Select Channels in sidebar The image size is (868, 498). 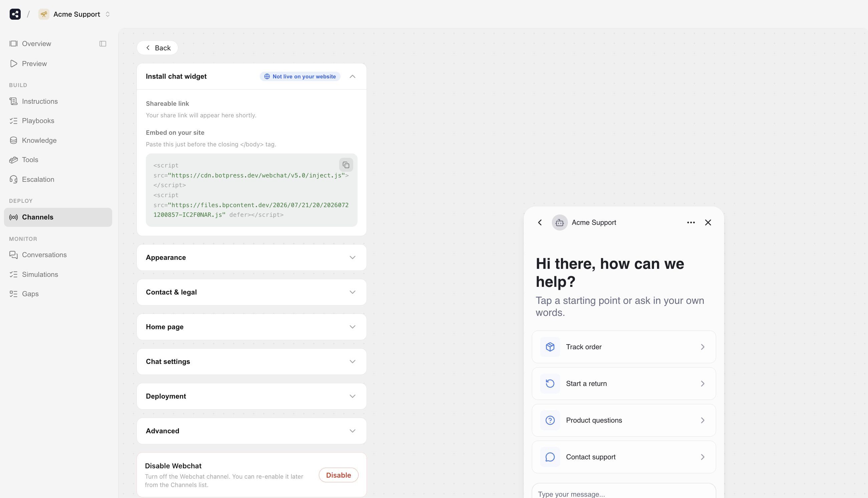(x=58, y=217)
